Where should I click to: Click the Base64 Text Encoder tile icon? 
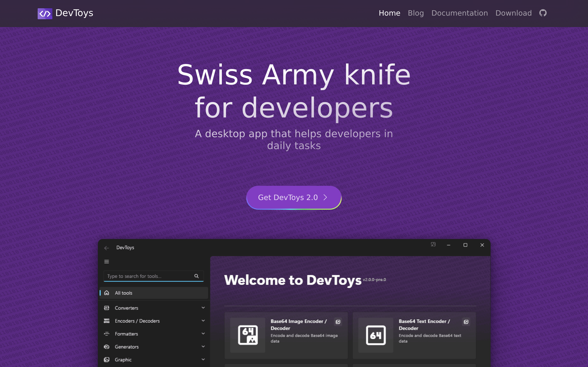(376, 335)
